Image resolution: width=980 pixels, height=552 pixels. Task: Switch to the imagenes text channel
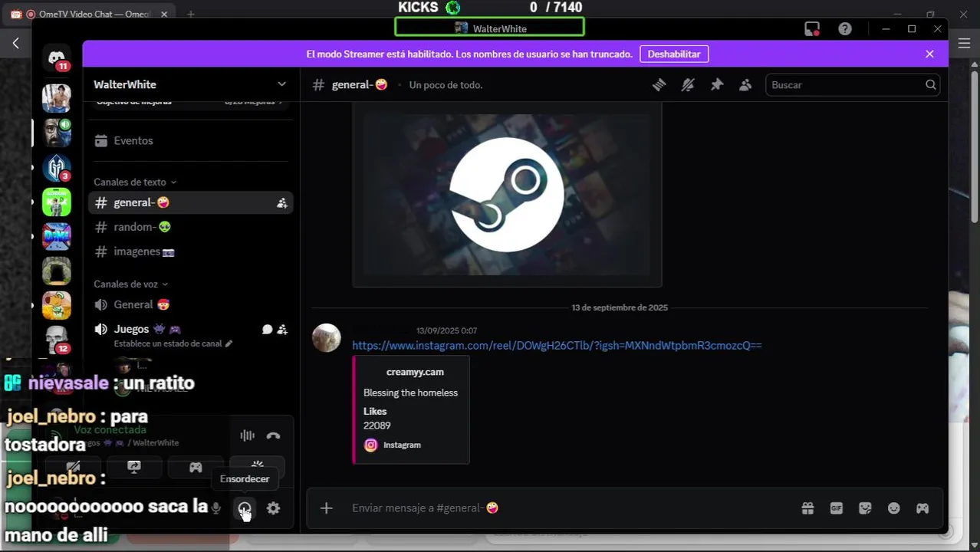pos(191,252)
